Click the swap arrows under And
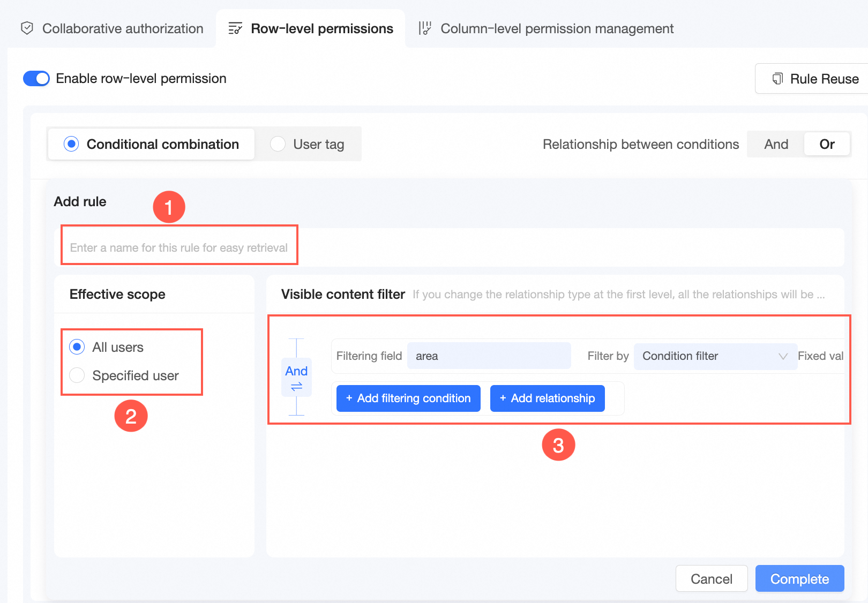The height and width of the screenshot is (603, 868). pyautogui.click(x=296, y=387)
